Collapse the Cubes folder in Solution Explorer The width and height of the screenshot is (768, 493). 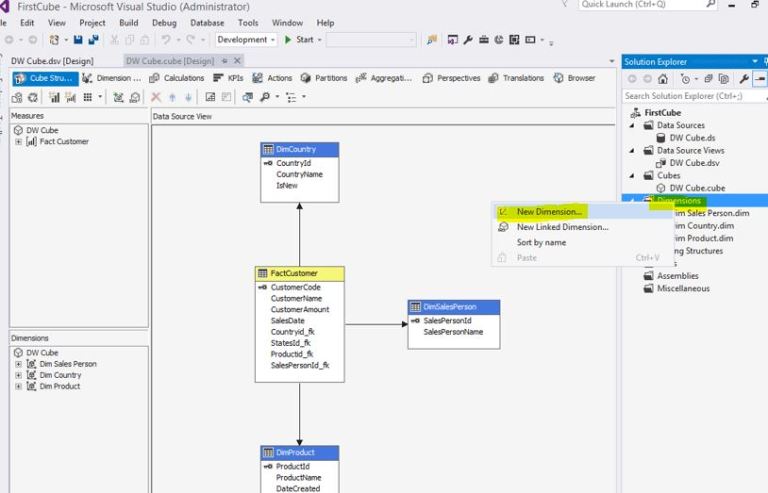tap(632, 175)
